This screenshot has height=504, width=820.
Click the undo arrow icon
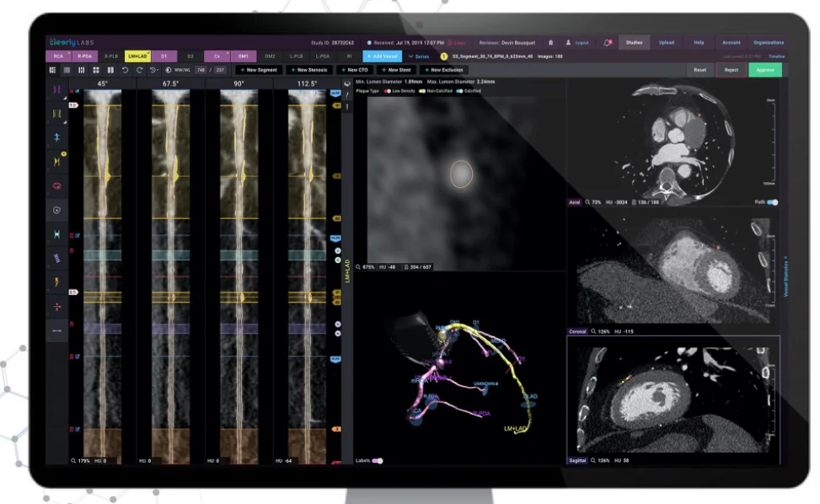point(125,70)
